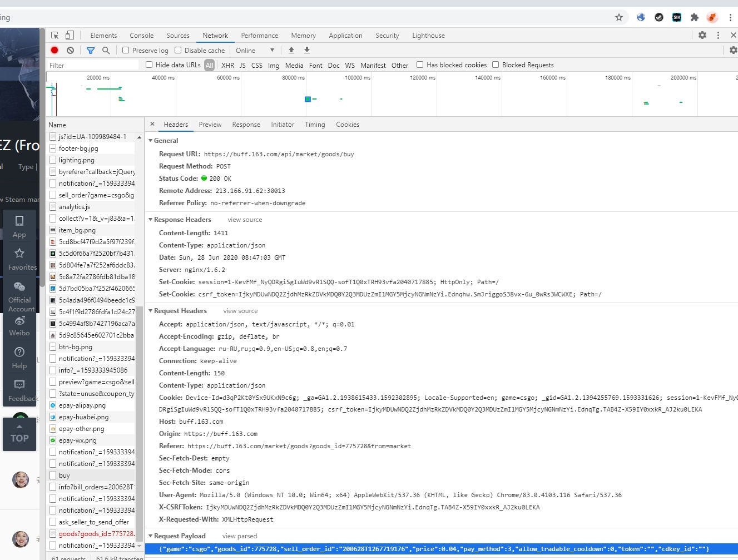Check Blocked Requests
The height and width of the screenshot is (560, 738).
click(496, 65)
